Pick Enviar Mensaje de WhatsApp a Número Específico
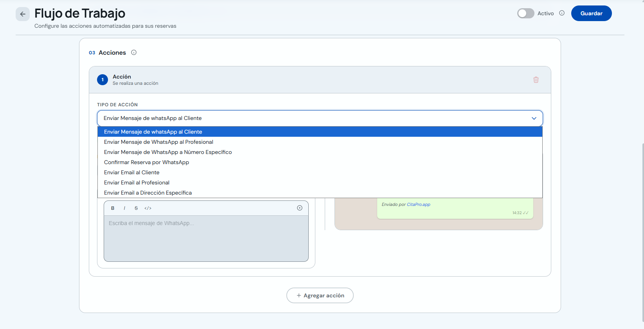The image size is (644, 329). point(320,152)
